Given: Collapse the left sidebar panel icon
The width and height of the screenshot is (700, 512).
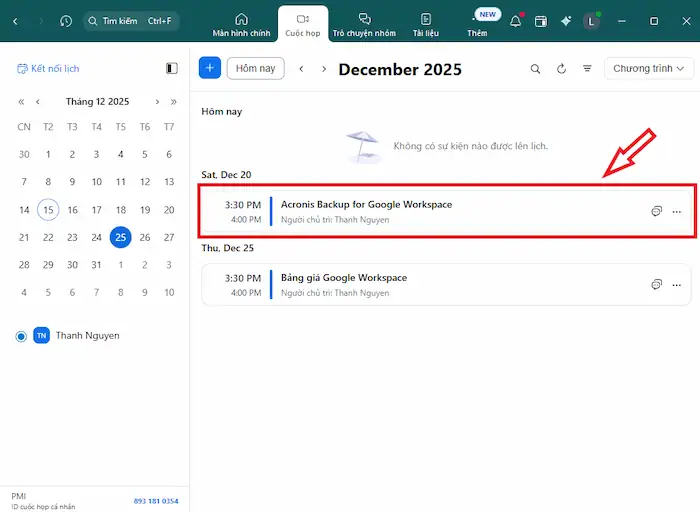Looking at the screenshot, I should tap(172, 69).
